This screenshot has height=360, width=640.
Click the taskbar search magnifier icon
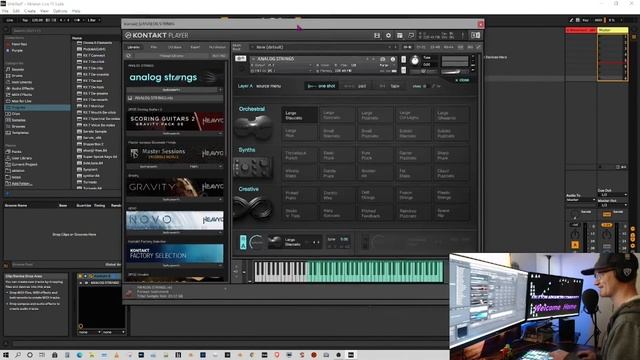(x=18, y=355)
